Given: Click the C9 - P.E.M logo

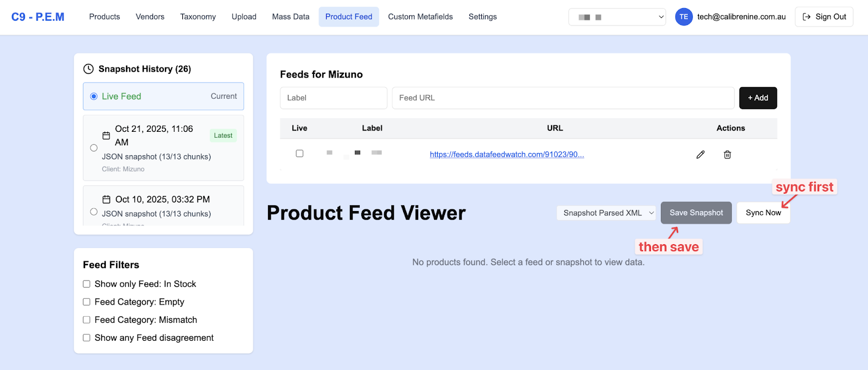Looking at the screenshot, I should tap(38, 17).
